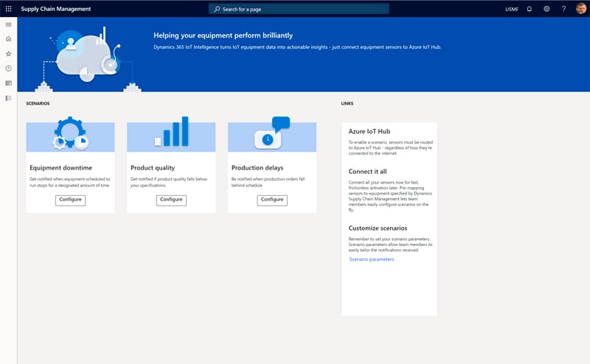Click the Equipment downtime gear illustration

click(x=70, y=133)
